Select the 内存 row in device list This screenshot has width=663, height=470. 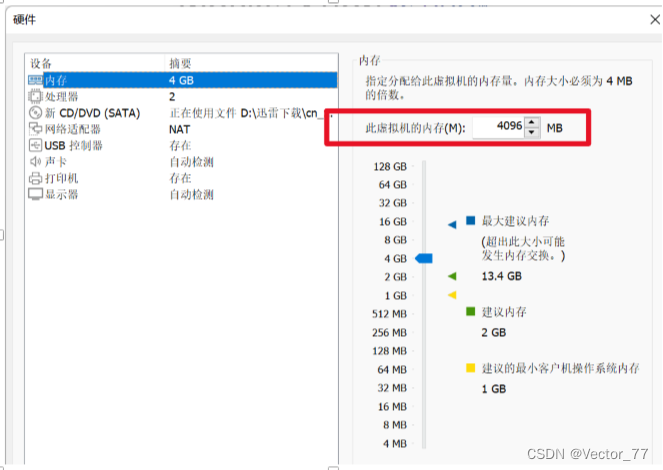click(x=182, y=80)
